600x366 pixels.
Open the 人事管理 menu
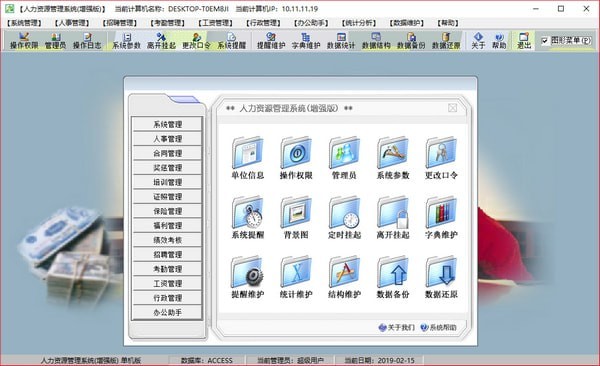point(72,23)
